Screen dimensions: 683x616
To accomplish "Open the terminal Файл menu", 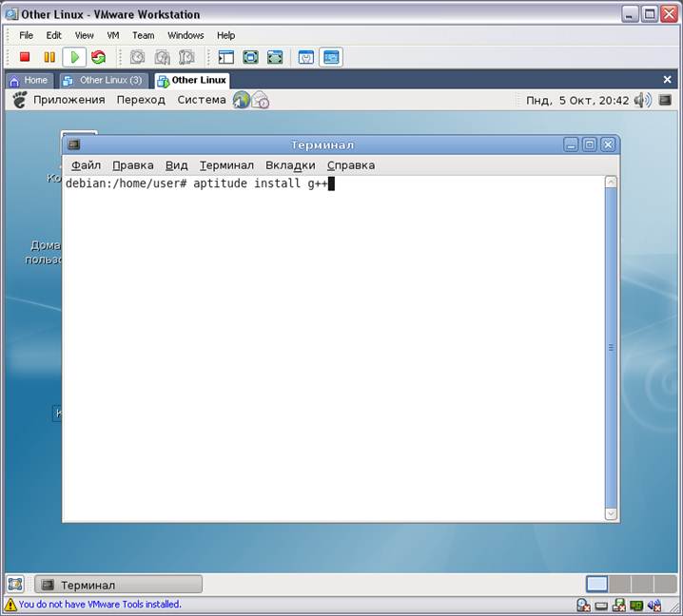I will (86, 165).
